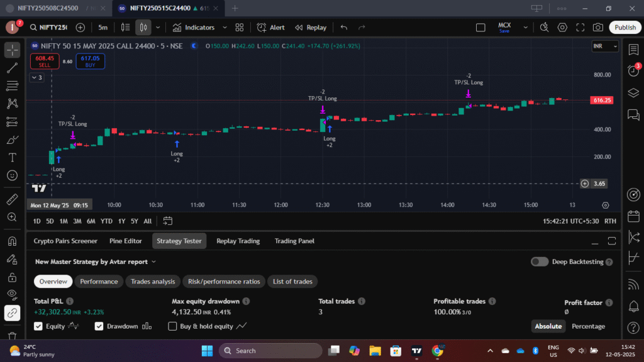Enter fullscreen chart mode
This screenshot has width=644, height=362.
pyautogui.click(x=580, y=28)
